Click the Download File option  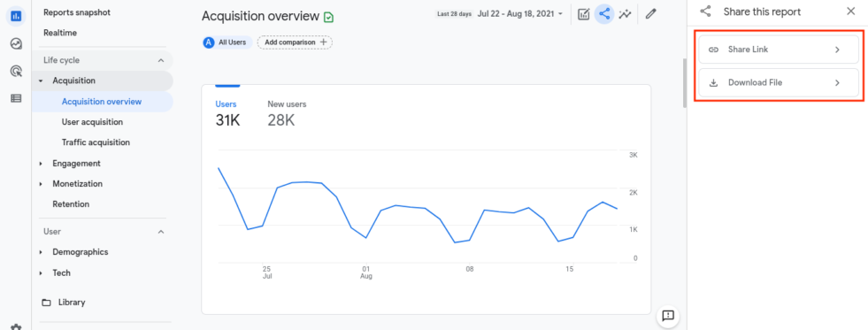tap(779, 83)
